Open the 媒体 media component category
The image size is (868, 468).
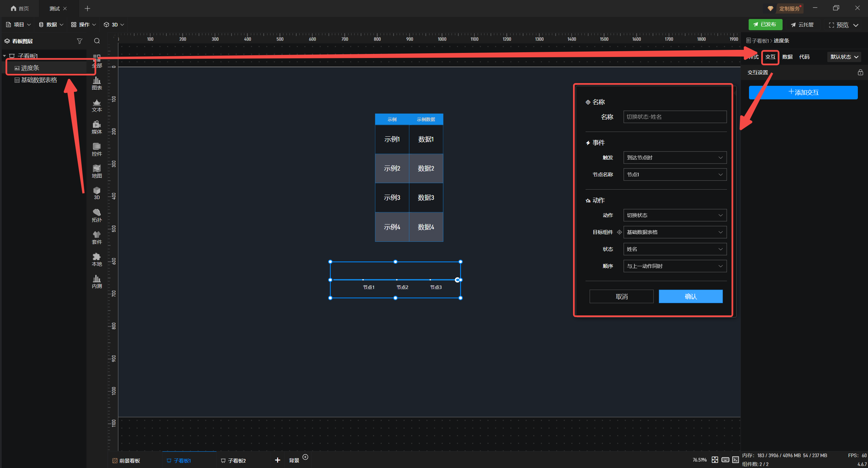coord(97,127)
